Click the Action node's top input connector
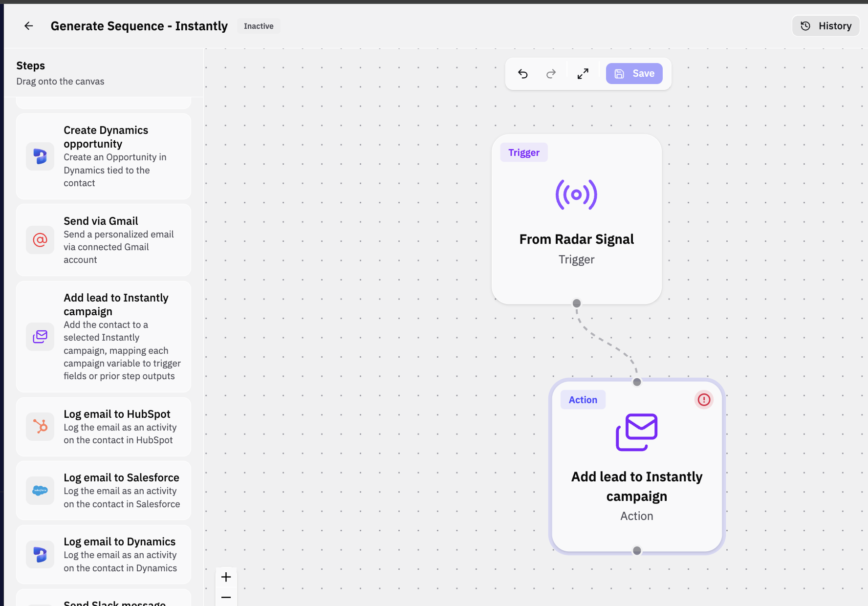 tap(637, 382)
